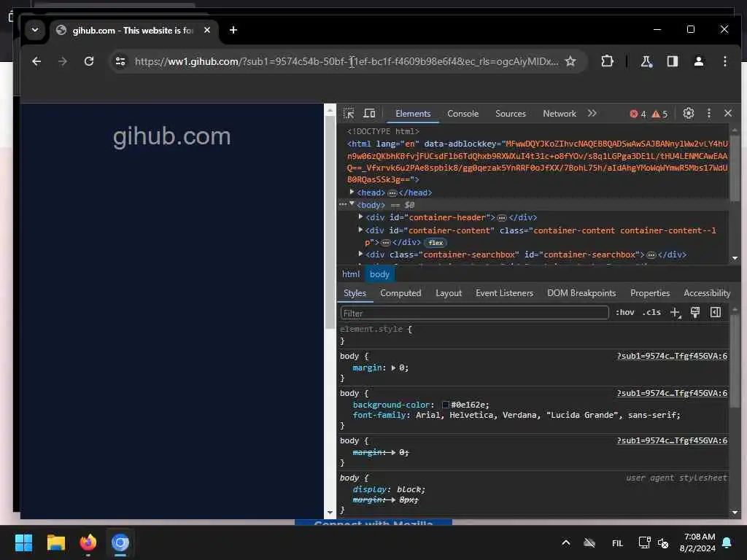Open DevTools customize three-dot menu
This screenshot has height=560, width=747.
pos(709,113)
